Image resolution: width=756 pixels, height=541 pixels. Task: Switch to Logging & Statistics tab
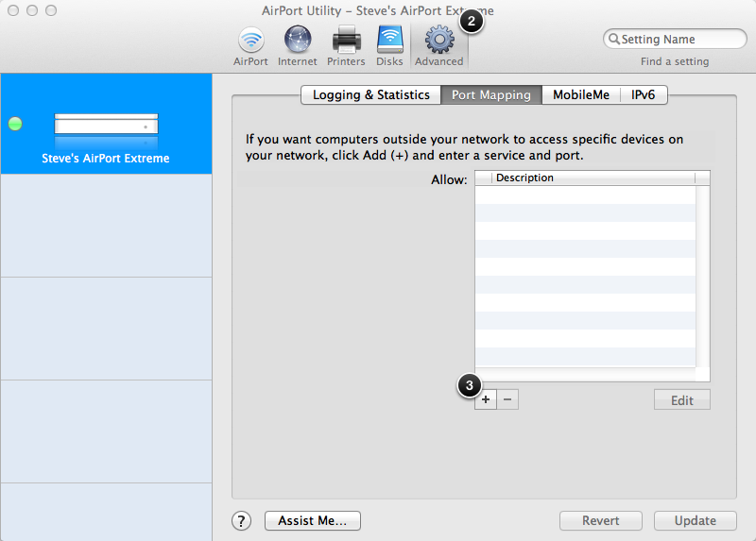370,95
